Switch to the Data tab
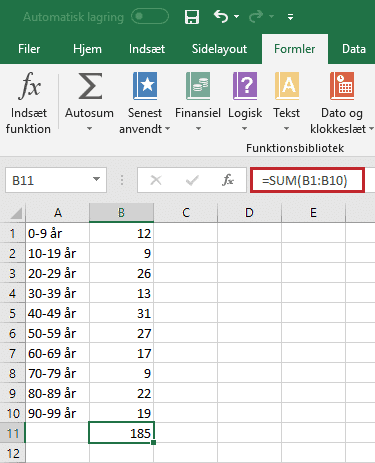Image resolution: width=375 pixels, height=463 pixels. [x=354, y=49]
